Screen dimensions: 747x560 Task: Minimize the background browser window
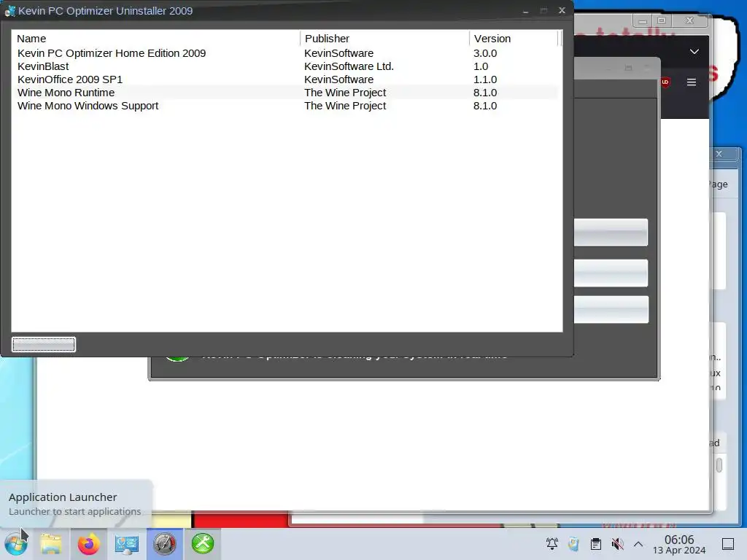point(642,20)
